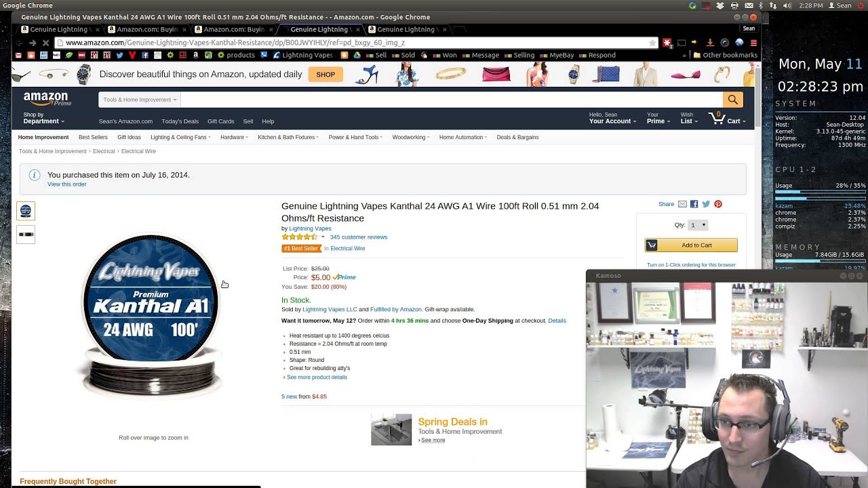Open Amazon 'a' bookmark icon in bookmarks bar

[x=195, y=56]
